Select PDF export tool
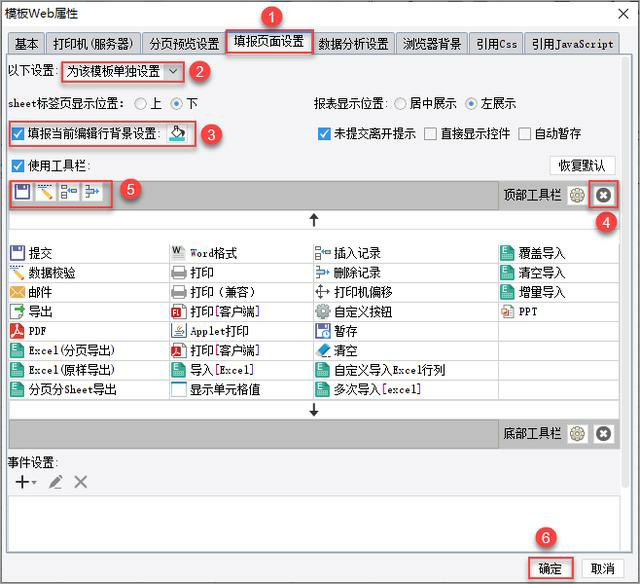The image size is (640, 584). click(28, 331)
